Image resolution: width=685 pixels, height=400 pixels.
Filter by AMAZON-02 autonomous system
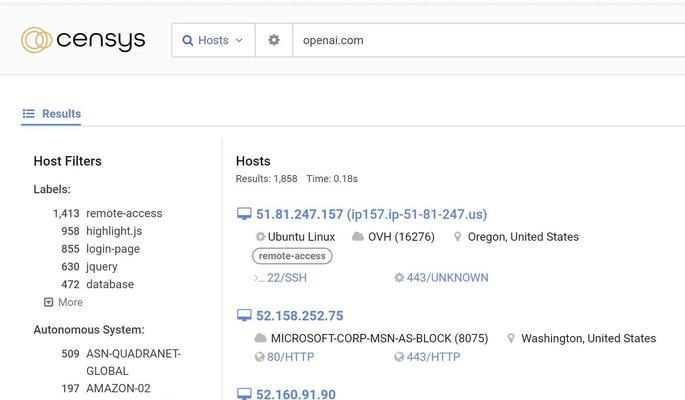tap(118, 388)
